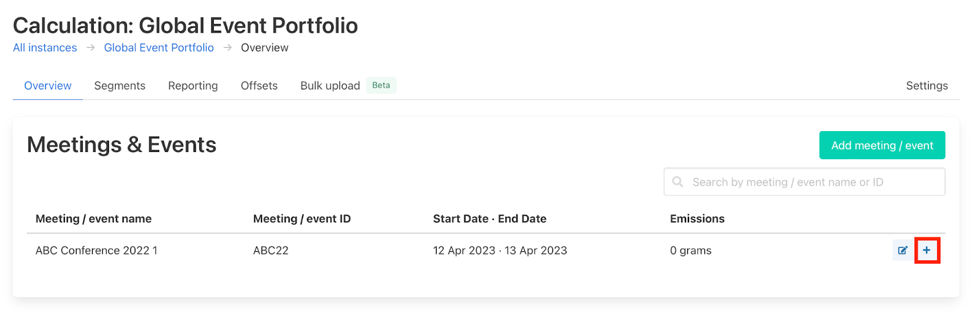Screen dimensions: 980x321
Task: Select the Overview tab
Action: click(48, 86)
